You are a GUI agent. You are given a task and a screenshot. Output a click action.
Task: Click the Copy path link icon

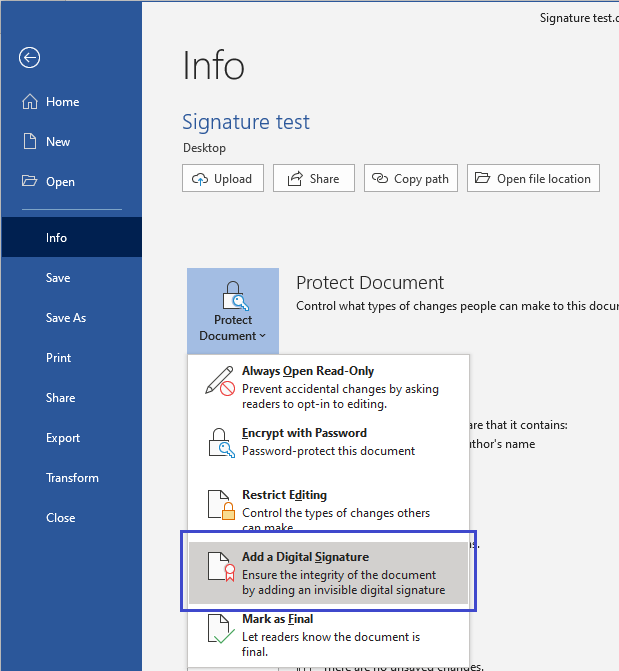pos(380,178)
